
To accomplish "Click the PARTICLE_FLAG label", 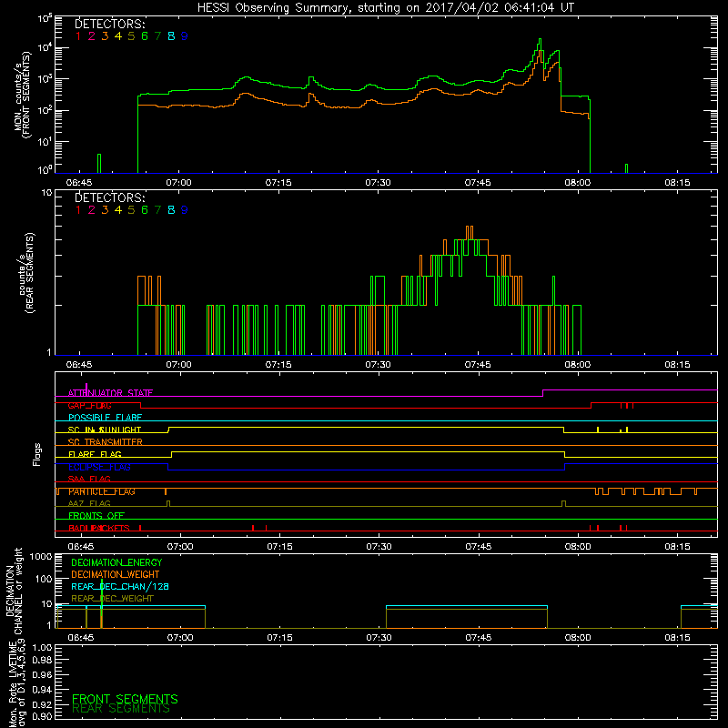I will click(102, 491).
